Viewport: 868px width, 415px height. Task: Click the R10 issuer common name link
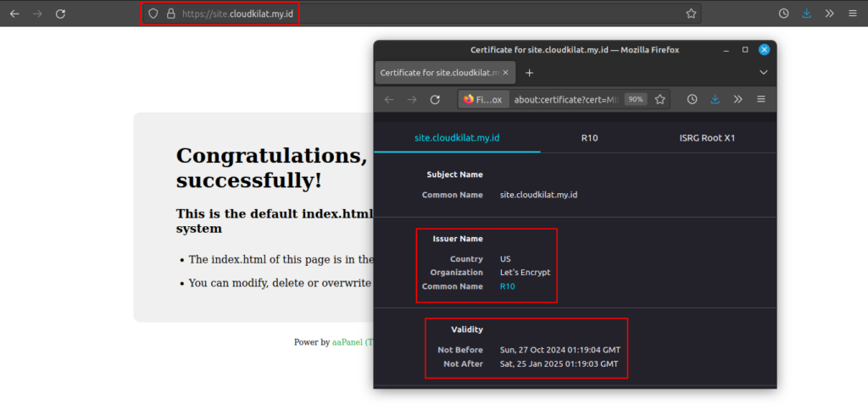pos(507,286)
